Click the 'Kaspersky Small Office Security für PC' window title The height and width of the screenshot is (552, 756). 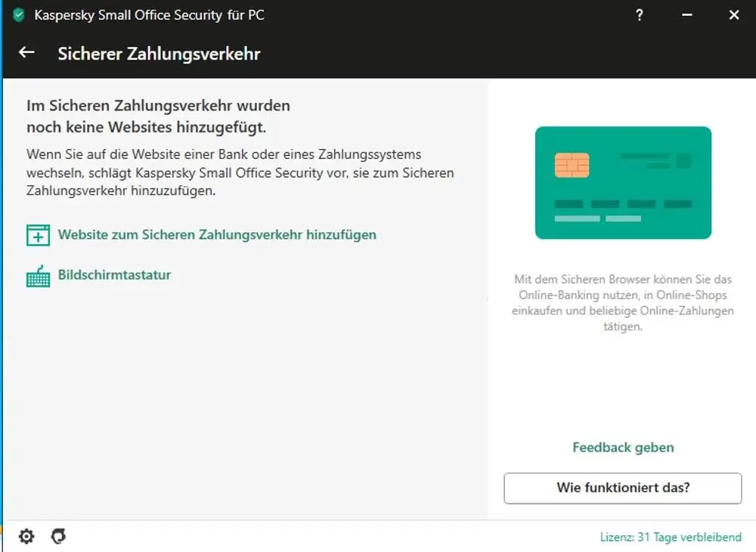(149, 15)
